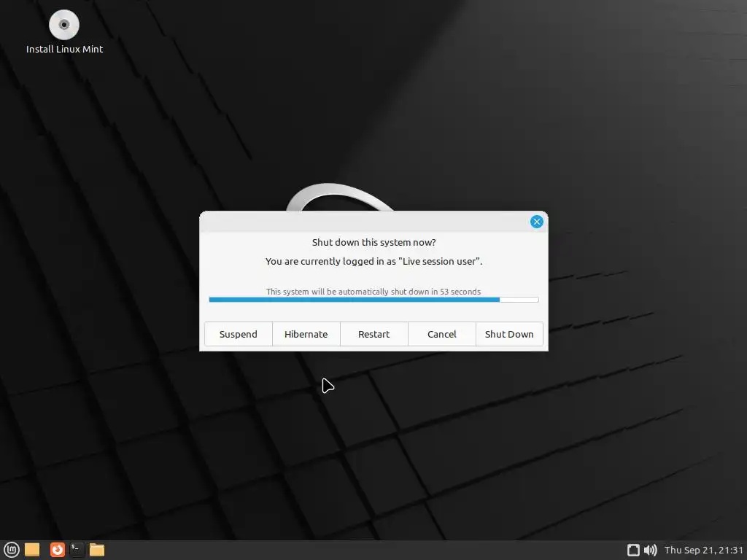This screenshot has height=560, width=747.
Task: Cancel the shutdown dialog
Action: pyautogui.click(x=441, y=334)
